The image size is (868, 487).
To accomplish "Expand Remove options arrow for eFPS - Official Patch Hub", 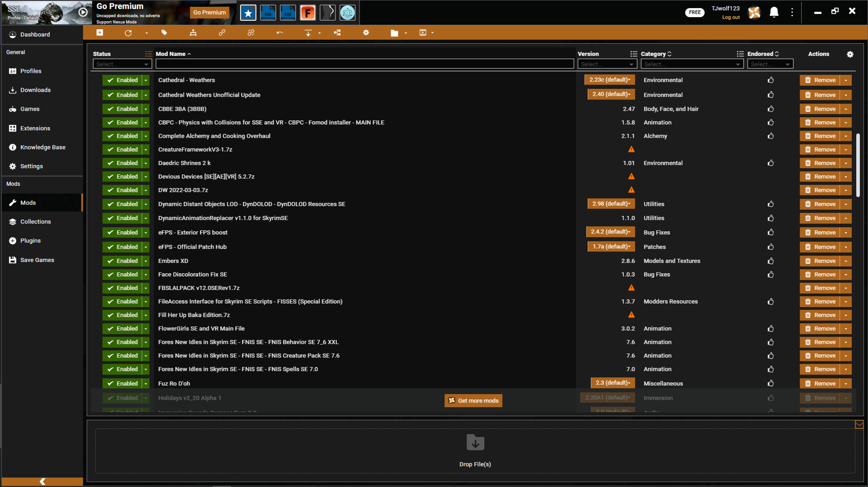I will pos(846,247).
